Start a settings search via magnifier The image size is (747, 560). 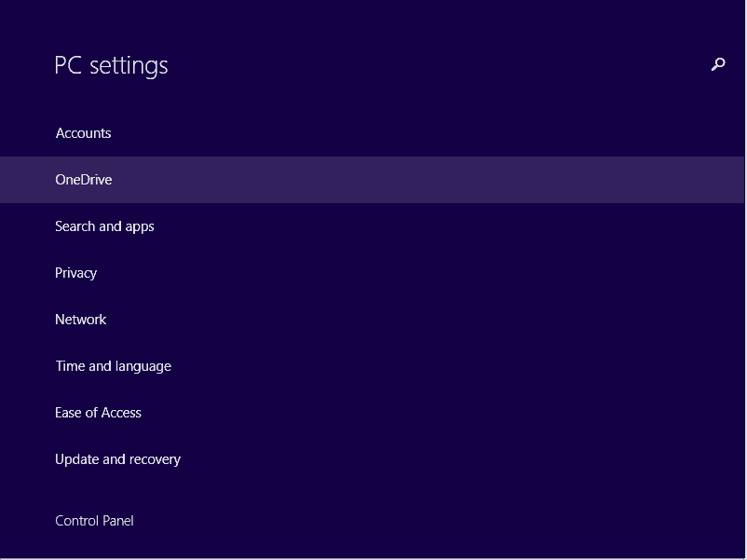click(718, 64)
